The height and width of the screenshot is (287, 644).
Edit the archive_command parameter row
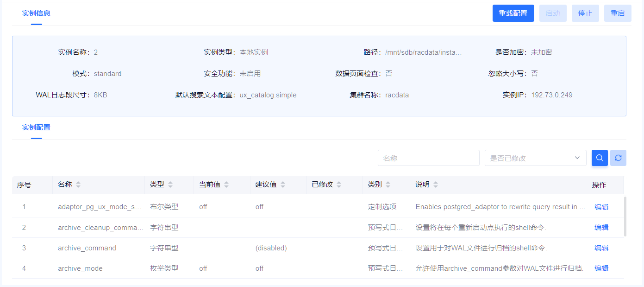coord(601,248)
